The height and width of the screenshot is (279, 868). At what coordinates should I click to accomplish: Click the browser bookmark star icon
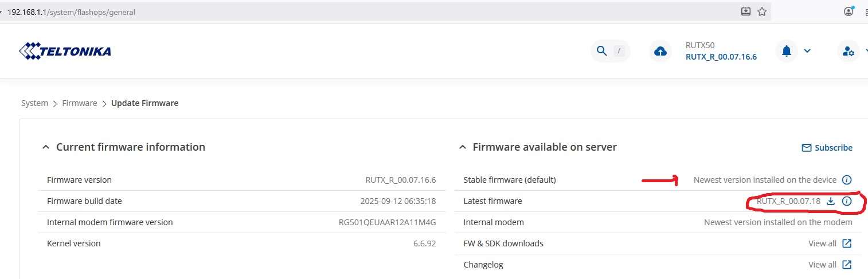(762, 11)
